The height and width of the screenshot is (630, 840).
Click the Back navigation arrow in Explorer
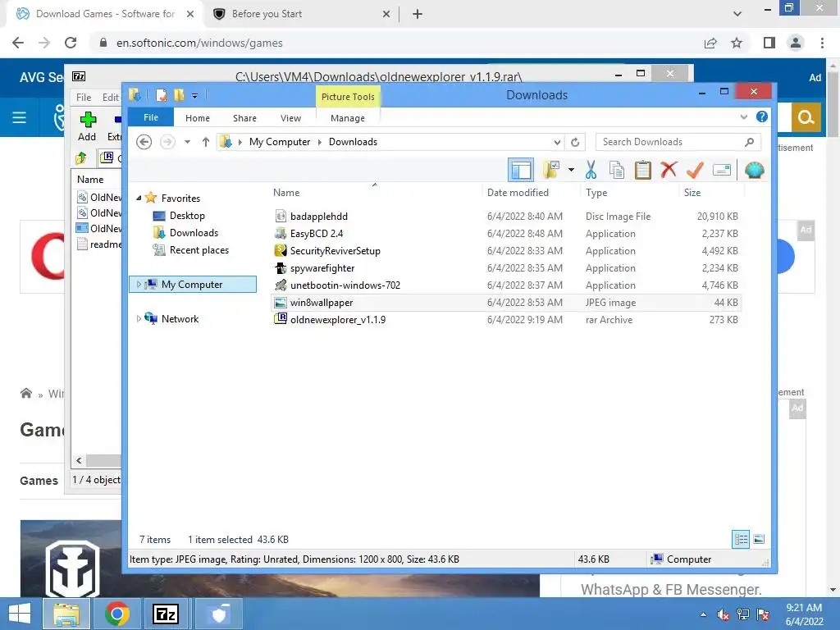144,142
